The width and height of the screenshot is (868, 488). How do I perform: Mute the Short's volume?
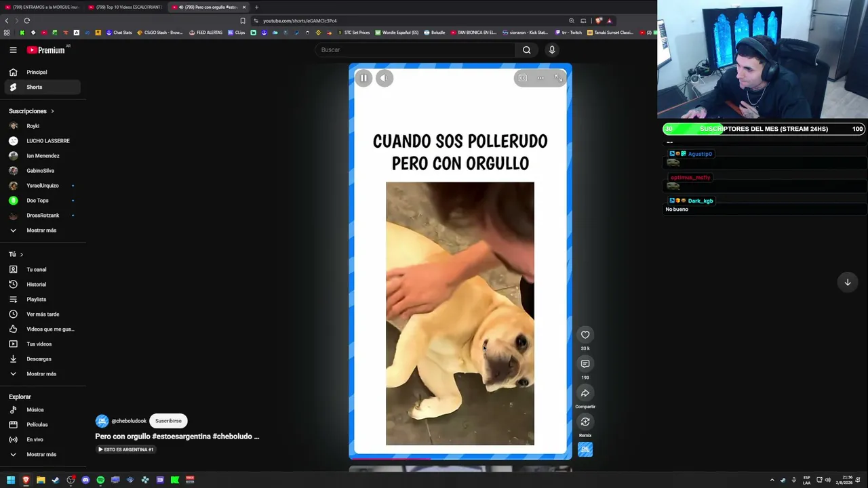pyautogui.click(x=384, y=78)
